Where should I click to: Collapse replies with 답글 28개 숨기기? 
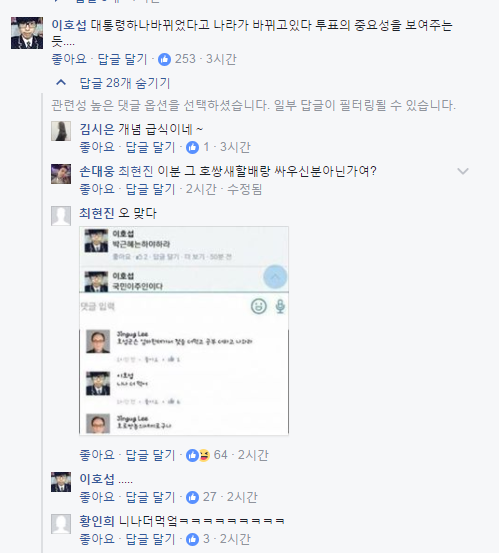(125, 83)
